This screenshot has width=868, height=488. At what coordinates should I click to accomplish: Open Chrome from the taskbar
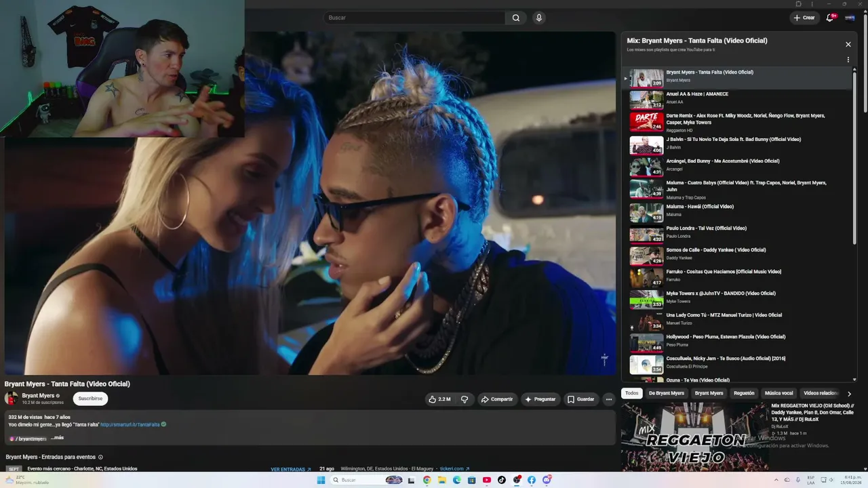click(427, 480)
